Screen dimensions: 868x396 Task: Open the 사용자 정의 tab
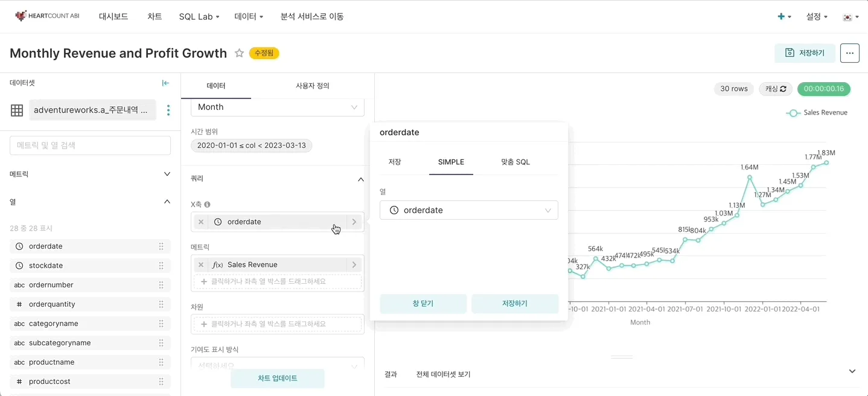tap(312, 86)
